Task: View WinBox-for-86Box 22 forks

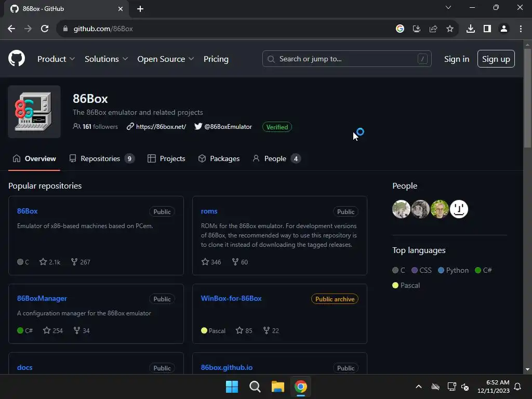Action: pos(271,330)
